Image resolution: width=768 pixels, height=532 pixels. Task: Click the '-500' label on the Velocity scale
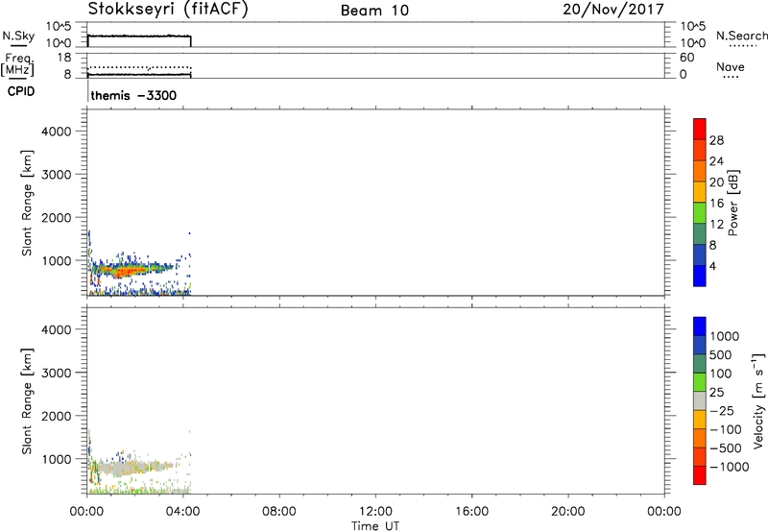[x=726, y=448]
